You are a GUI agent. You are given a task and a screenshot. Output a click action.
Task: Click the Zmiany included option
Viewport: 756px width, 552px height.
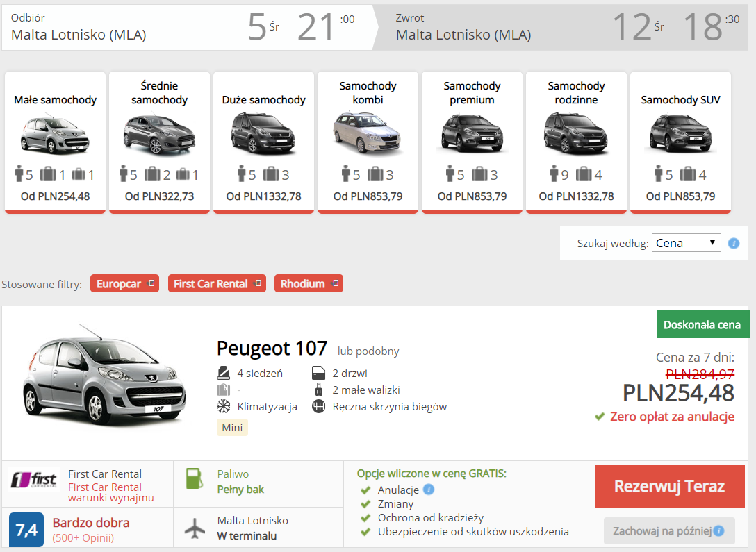396,504
